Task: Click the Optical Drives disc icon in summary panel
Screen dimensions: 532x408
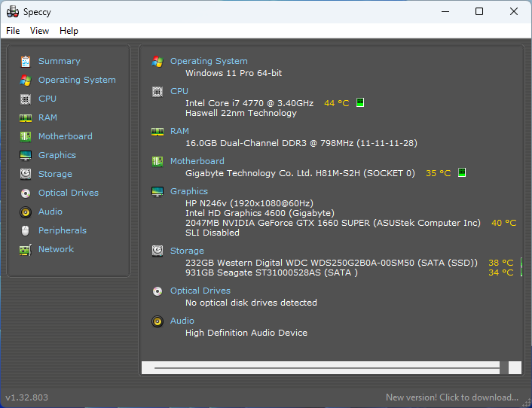Action: click(x=157, y=291)
